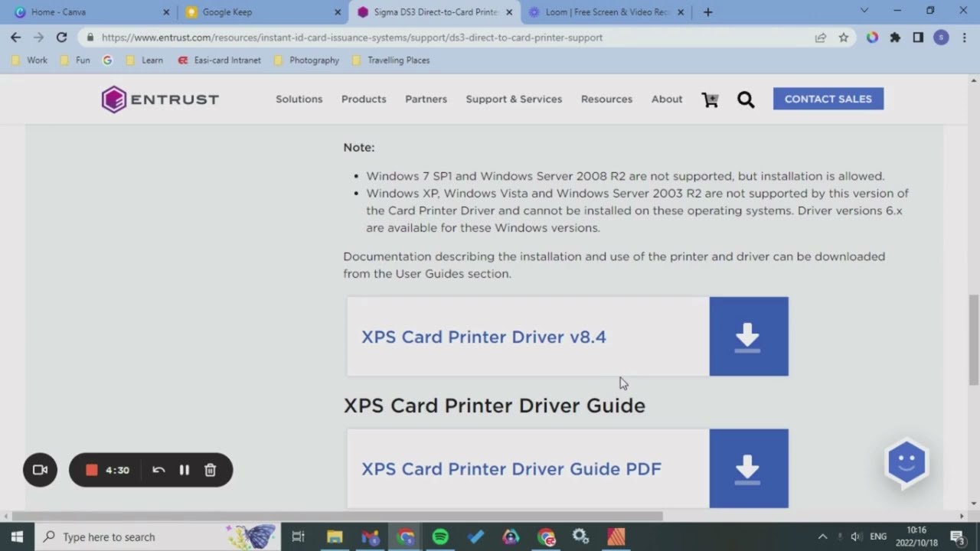Open Spotify from the taskbar

tap(440, 536)
